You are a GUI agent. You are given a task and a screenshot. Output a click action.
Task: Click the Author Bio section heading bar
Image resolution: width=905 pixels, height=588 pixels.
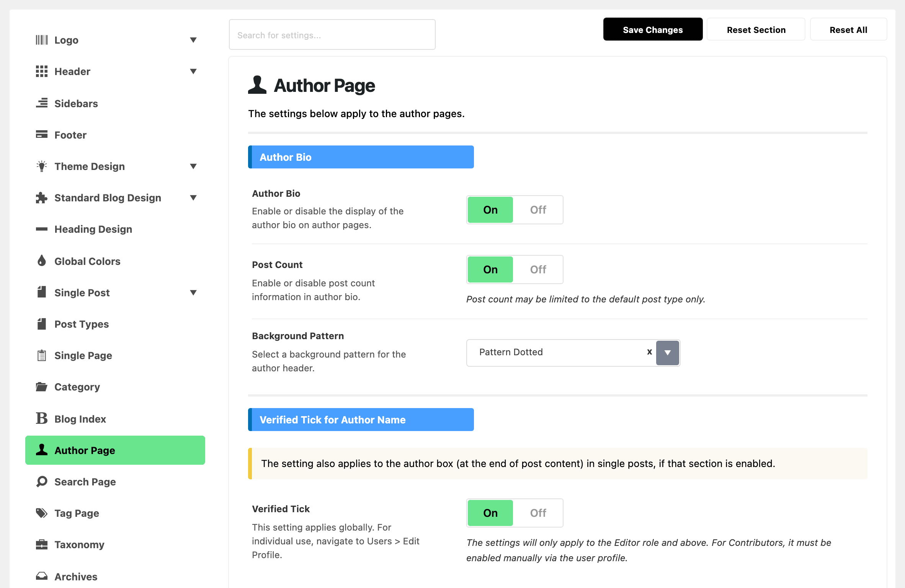coord(361,157)
